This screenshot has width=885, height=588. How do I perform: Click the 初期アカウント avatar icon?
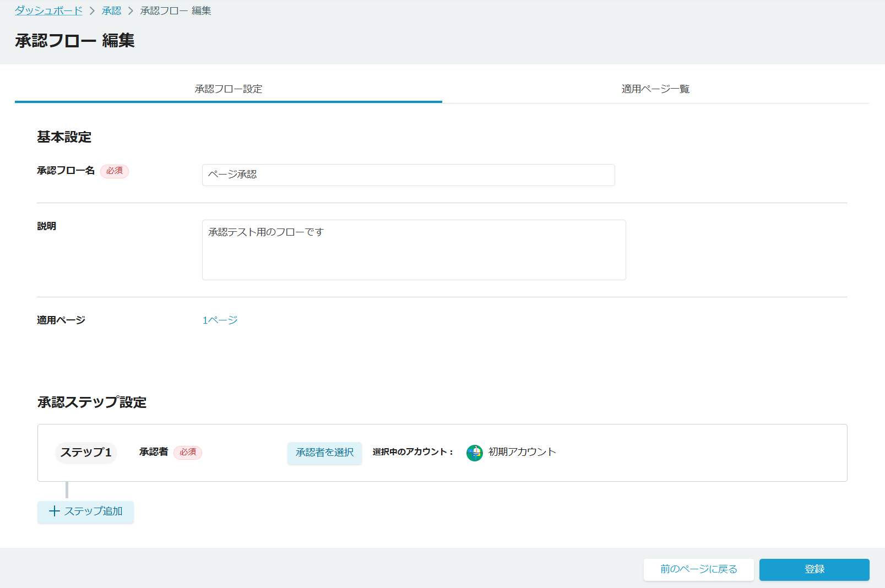pyautogui.click(x=474, y=453)
